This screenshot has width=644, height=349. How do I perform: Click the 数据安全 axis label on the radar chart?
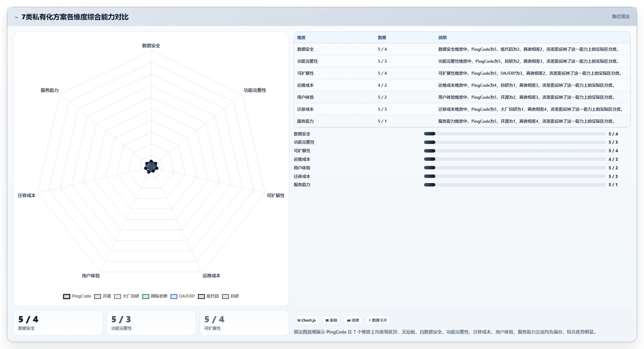point(151,46)
